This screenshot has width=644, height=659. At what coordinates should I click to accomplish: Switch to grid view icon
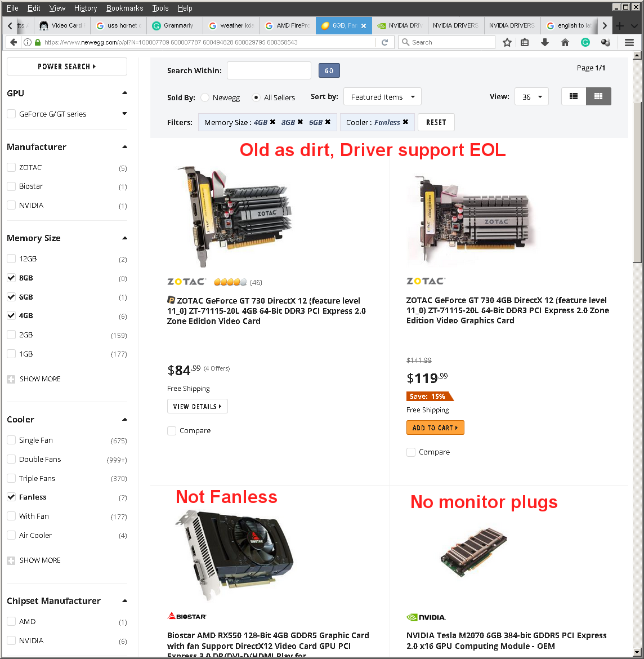point(598,96)
